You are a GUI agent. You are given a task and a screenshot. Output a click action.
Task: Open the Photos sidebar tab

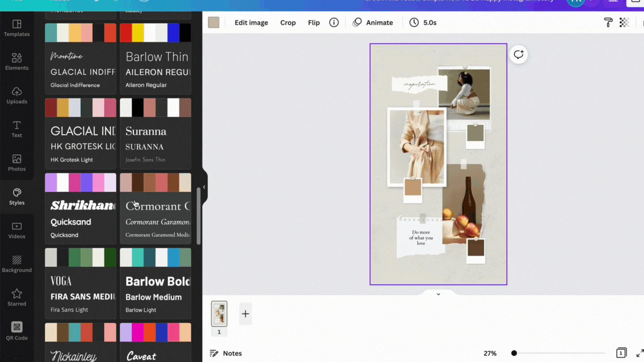(17, 163)
